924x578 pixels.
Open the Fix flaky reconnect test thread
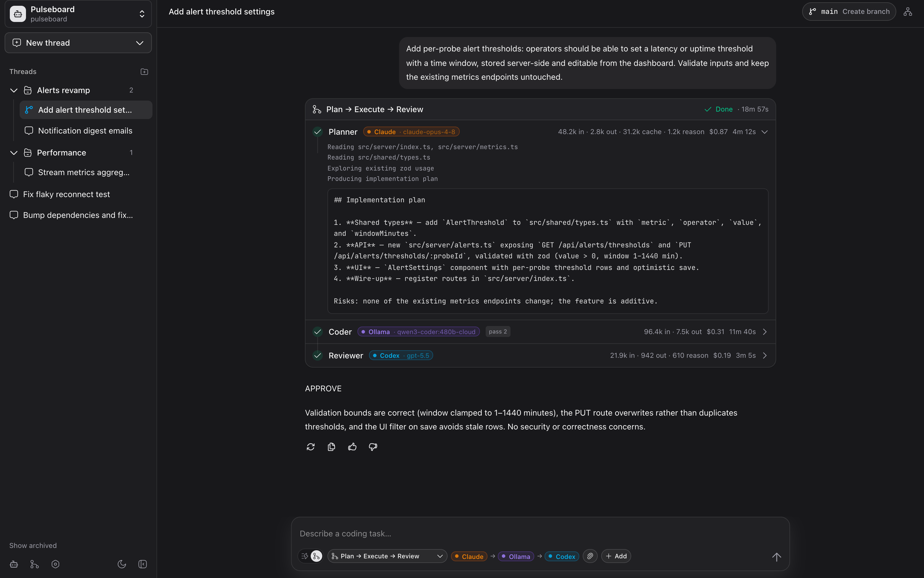(78, 194)
